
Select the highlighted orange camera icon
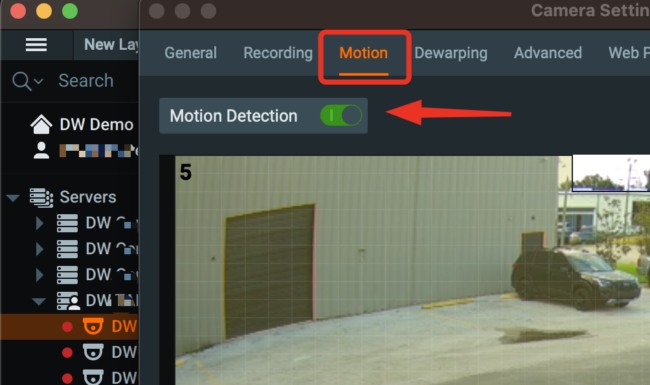click(x=93, y=326)
